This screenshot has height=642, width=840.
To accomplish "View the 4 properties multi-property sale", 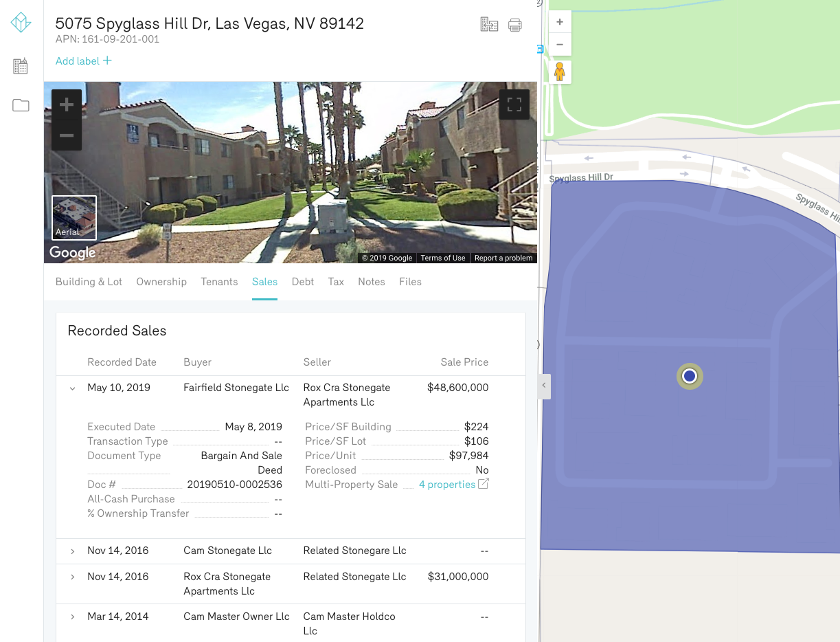I will coord(447,484).
